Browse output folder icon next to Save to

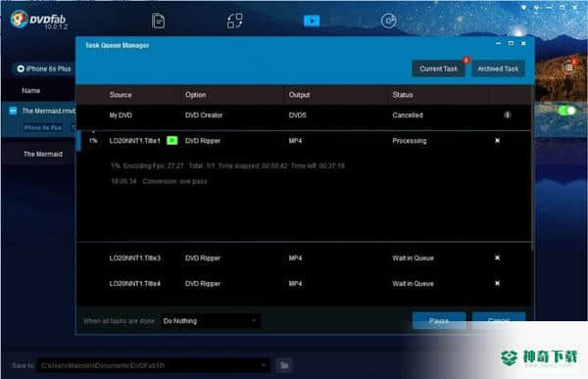tap(284, 365)
